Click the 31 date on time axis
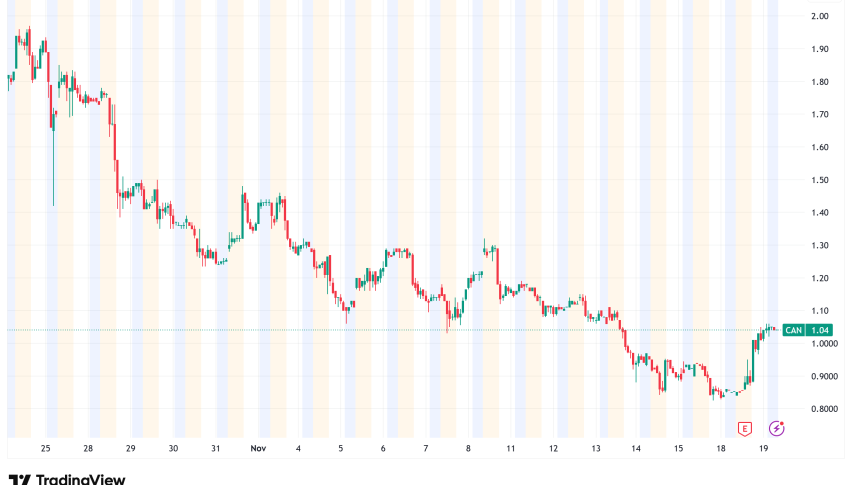 pyautogui.click(x=216, y=449)
